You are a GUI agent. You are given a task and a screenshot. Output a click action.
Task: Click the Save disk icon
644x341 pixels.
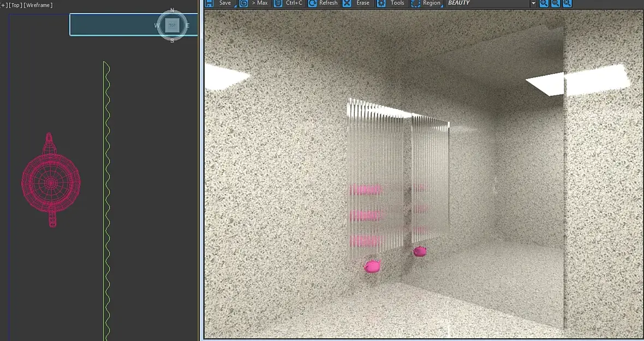pyautogui.click(x=210, y=3)
